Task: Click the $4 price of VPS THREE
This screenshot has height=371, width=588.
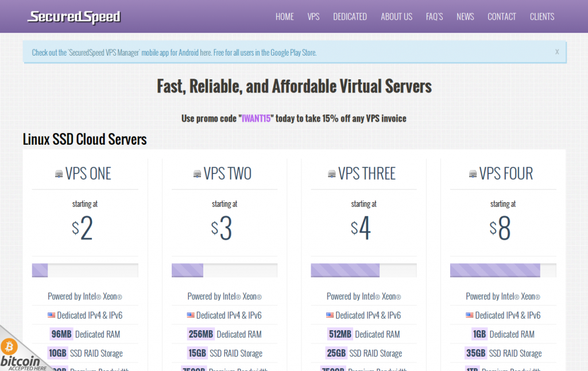Action: pyautogui.click(x=361, y=227)
